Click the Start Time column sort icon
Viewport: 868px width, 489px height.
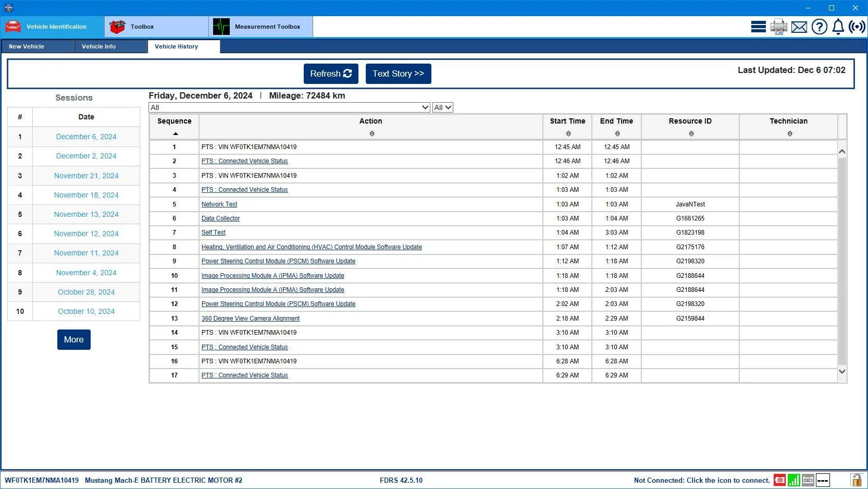568,134
